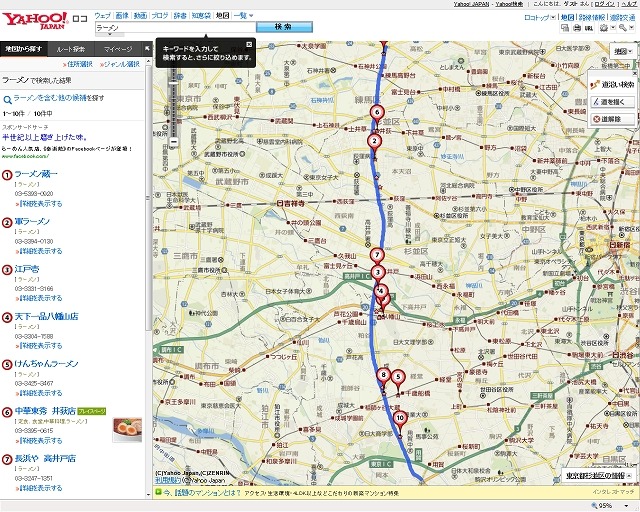
Task: Click the 道路交通 link at top right
Action: (x=623, y=18)
